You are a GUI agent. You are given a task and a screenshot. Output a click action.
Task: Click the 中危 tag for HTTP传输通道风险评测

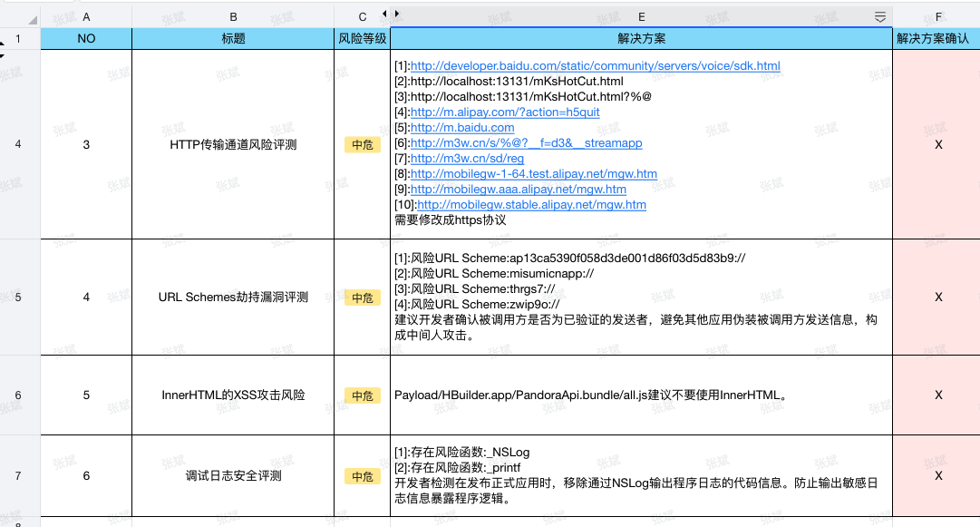coord(363,144)
